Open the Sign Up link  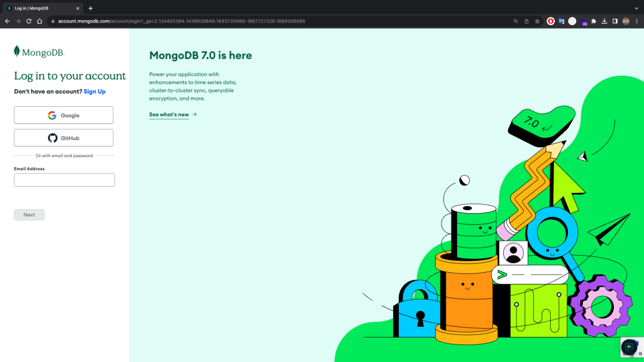[94, 92]
